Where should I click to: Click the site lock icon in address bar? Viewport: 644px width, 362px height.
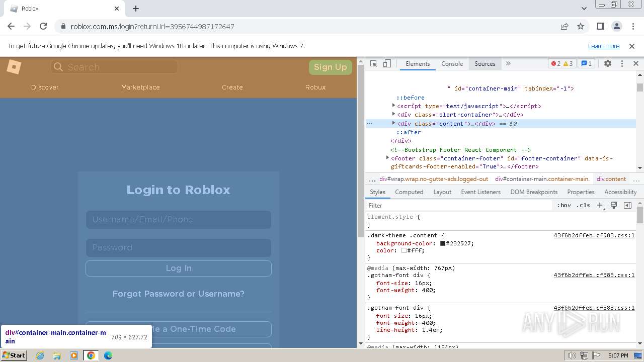click(x=63, y=26)
